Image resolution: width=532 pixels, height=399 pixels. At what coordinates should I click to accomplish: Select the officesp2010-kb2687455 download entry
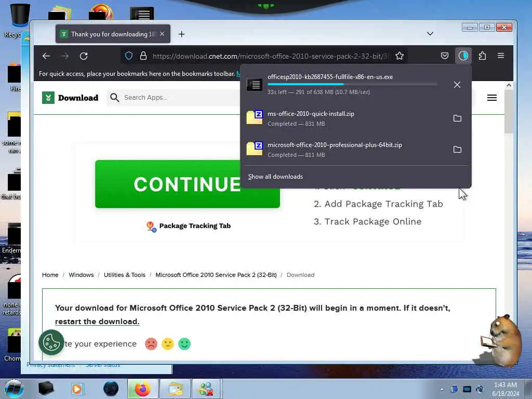point(345,84)
